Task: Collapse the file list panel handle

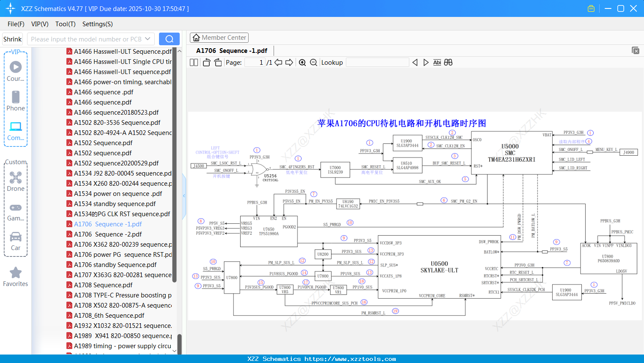Action: [184, 195]
